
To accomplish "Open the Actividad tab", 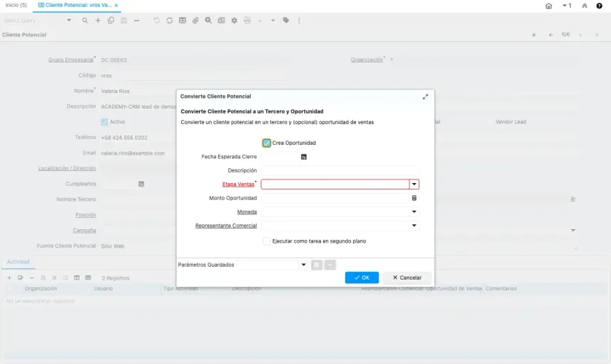I will click(18, 262).
